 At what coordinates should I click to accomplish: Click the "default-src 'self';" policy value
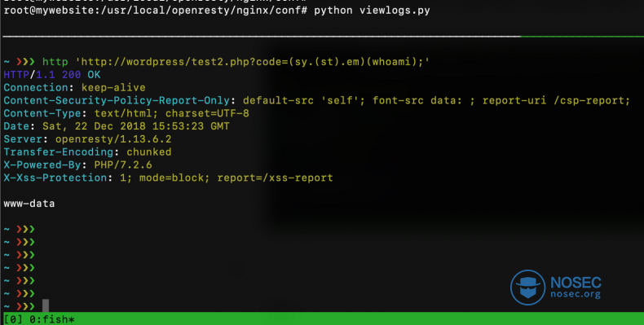pos(304,100)
